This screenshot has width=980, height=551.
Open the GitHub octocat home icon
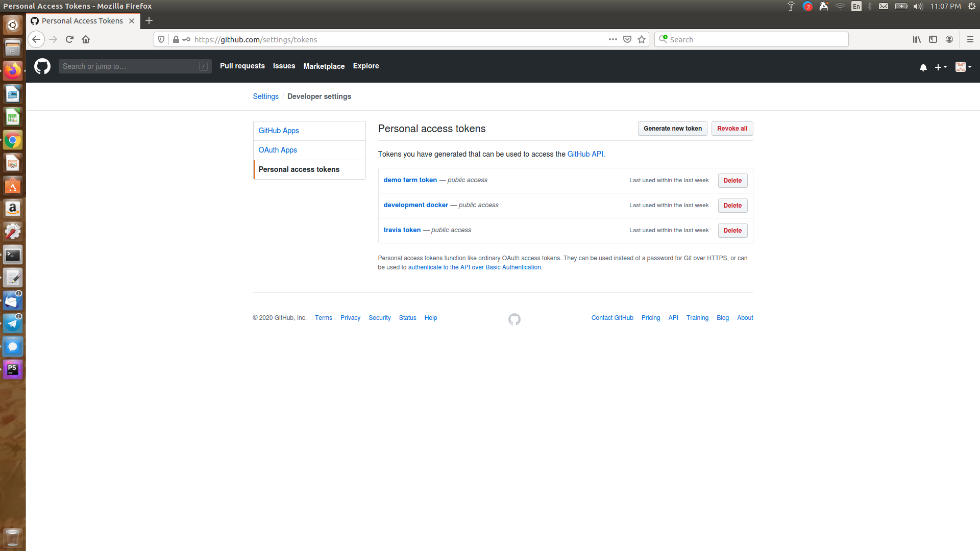point(42,66)
